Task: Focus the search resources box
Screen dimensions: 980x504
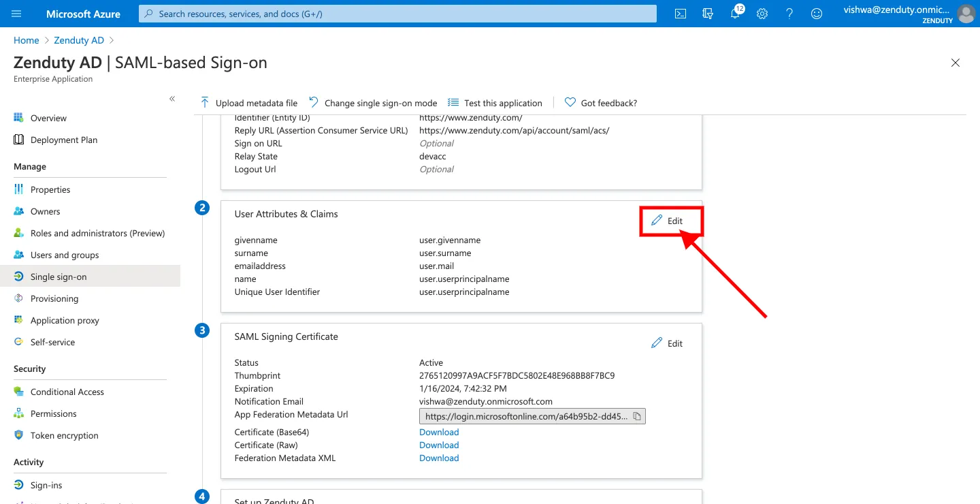Action: coord(397,14)
